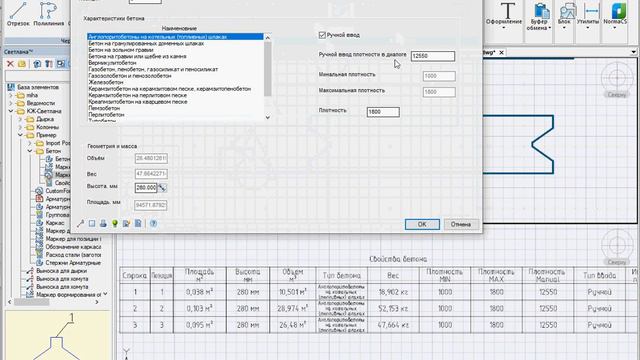This screenshot has width=640, height=360.
Task: Select Выноска для дырки tree item
Action: [61, 271]
